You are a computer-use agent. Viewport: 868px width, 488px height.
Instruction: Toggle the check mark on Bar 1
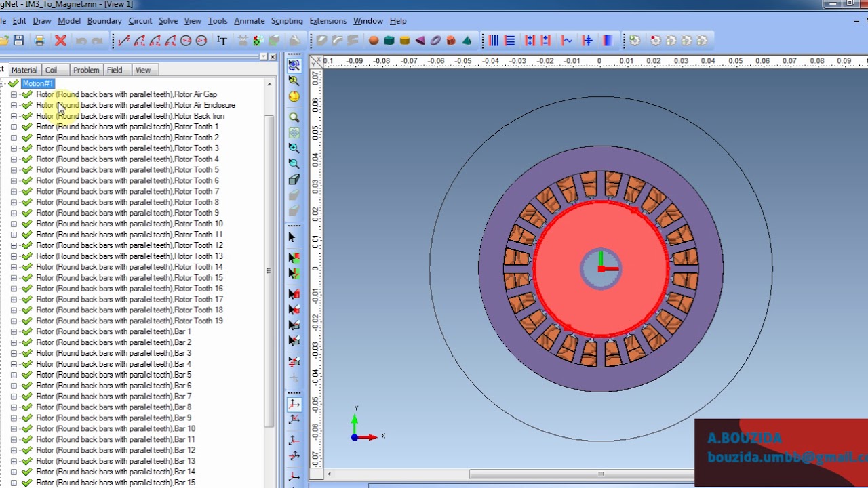pyautogui.click(x=27, y=331)
